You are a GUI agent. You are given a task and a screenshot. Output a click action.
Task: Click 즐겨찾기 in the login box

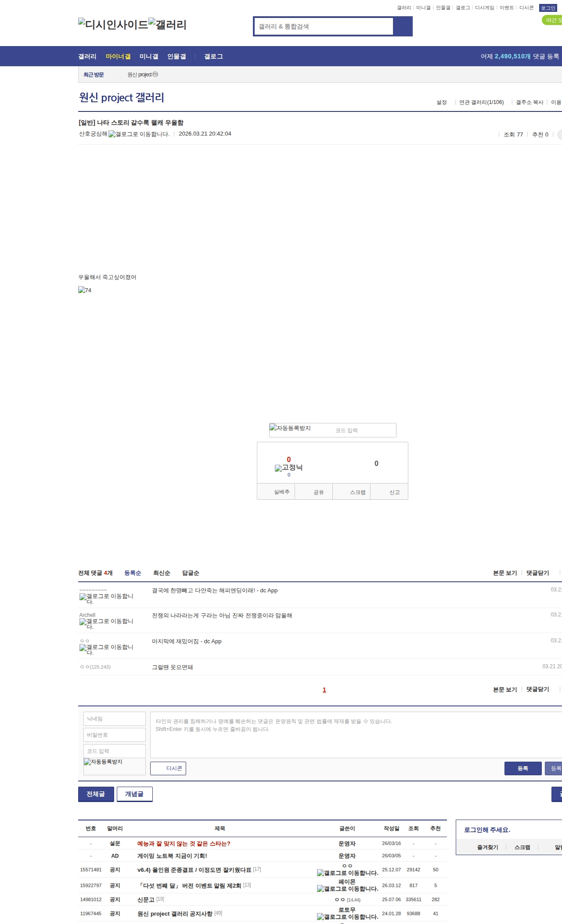tap(487, 847)
